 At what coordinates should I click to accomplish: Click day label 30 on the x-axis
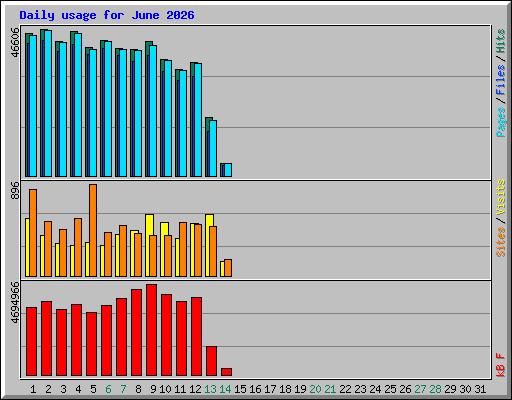pyautogui.click(x=465, y=389)
